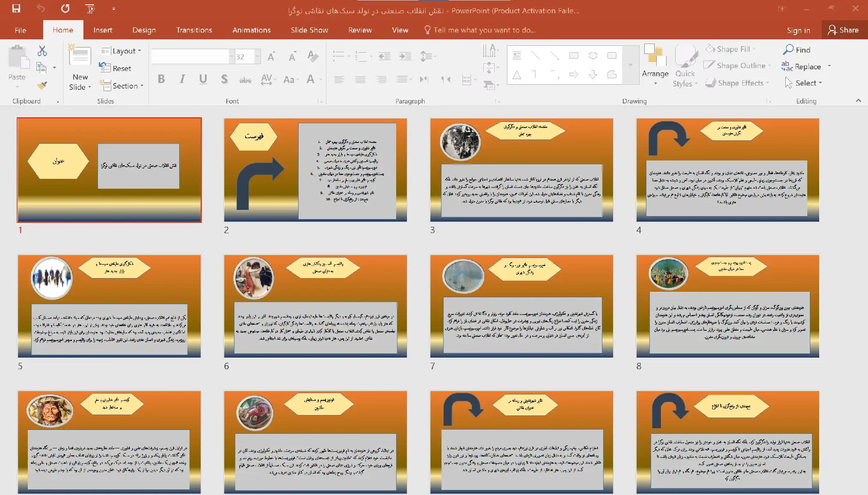The image size is (868, 495).
Task: Switch to the Transitions tab
Action: 194,30
